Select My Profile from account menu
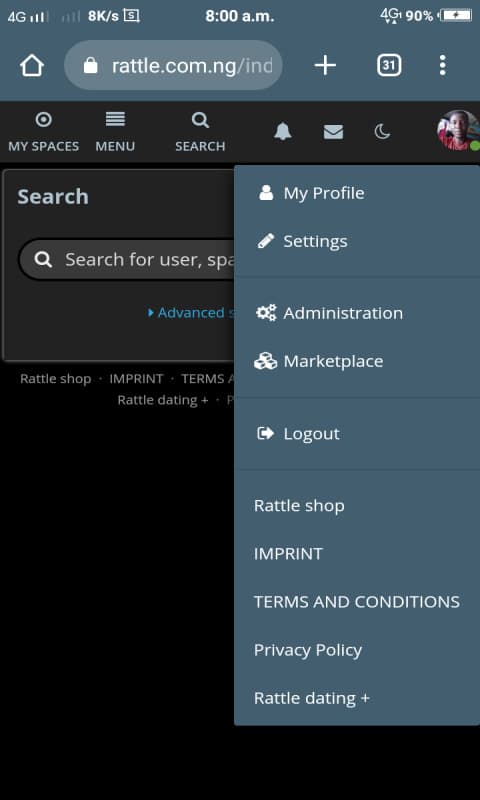Screen dimensions: 480x800 357,193
